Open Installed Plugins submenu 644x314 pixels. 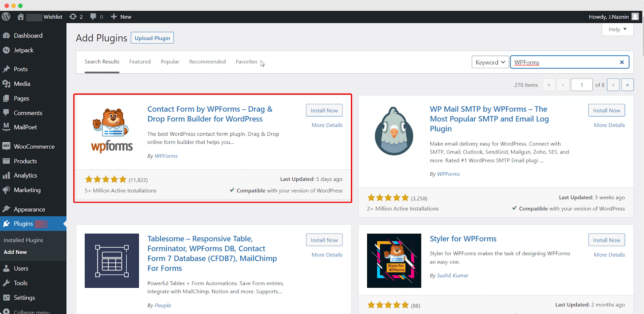click(23, 240)
